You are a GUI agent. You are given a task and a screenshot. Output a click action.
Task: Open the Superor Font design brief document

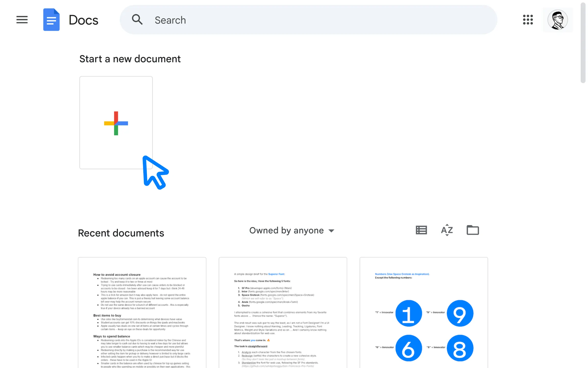click(283, 313)
